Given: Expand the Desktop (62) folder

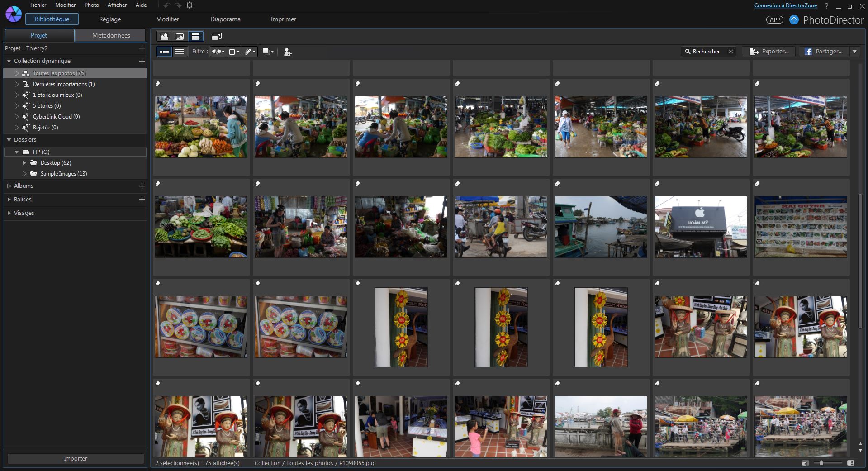Looking at the screenshot, I should coord(24,163).
